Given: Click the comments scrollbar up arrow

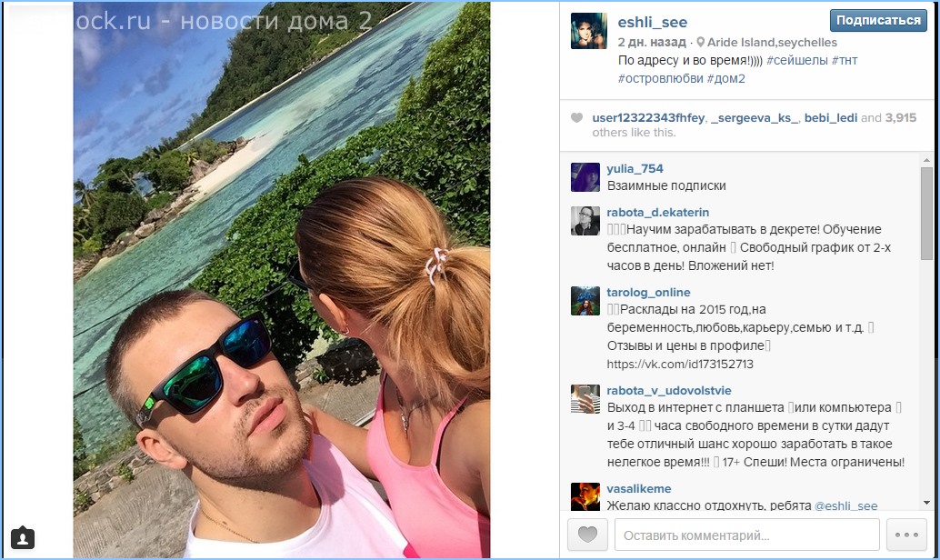Looking at the screenshot, I should pyautogui.click(x=926, y=159).
